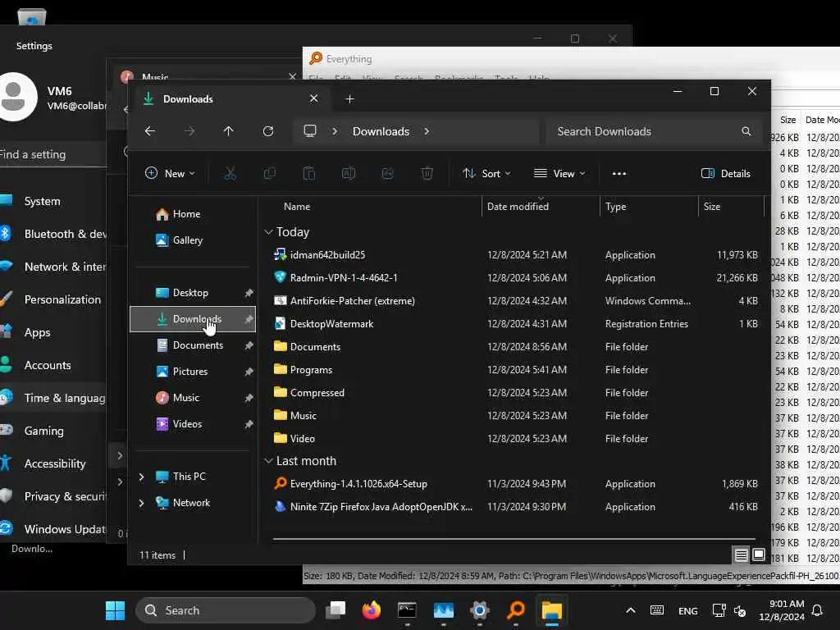Click the taskbar Search box
The image size is (840, 630).
point(226,610)
